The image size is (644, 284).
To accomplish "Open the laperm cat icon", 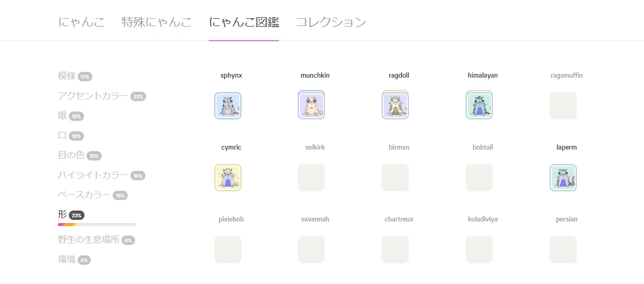I will tap(563, 178).
